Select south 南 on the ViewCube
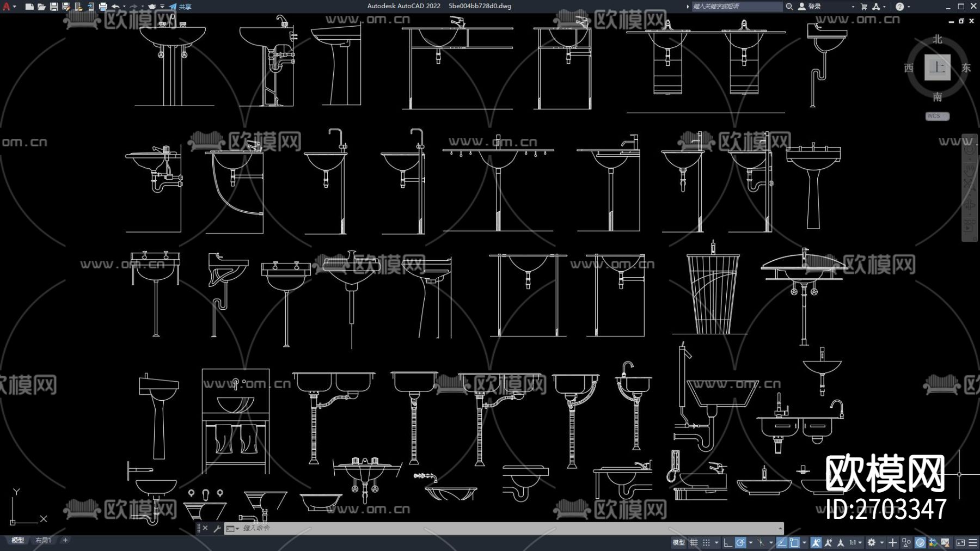Viewport: 980px width, 551px height. [x=938, y=97]
